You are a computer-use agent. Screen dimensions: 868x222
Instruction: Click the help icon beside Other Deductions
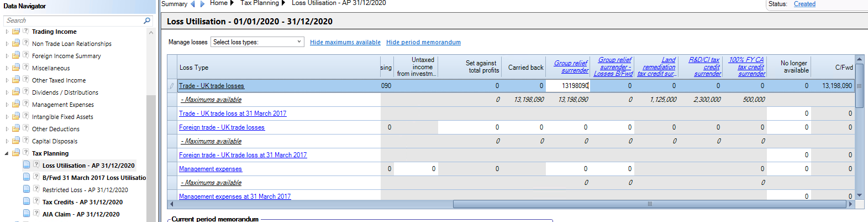[25, 128]
